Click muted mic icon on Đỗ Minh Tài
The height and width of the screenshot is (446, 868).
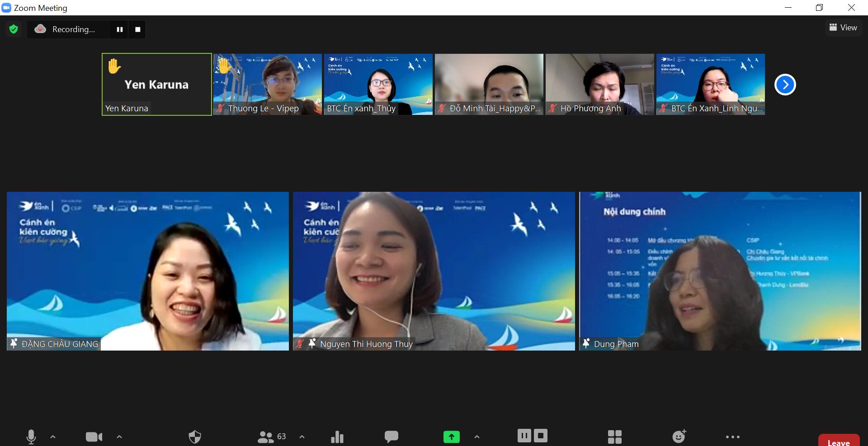[442, 109]
